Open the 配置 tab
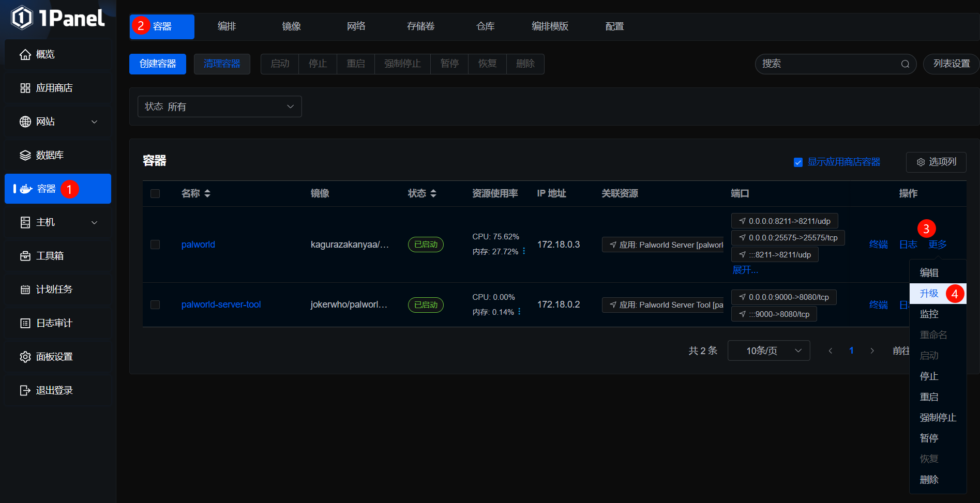The width and height of the screenshot is (980, 503). click(614, 26)
